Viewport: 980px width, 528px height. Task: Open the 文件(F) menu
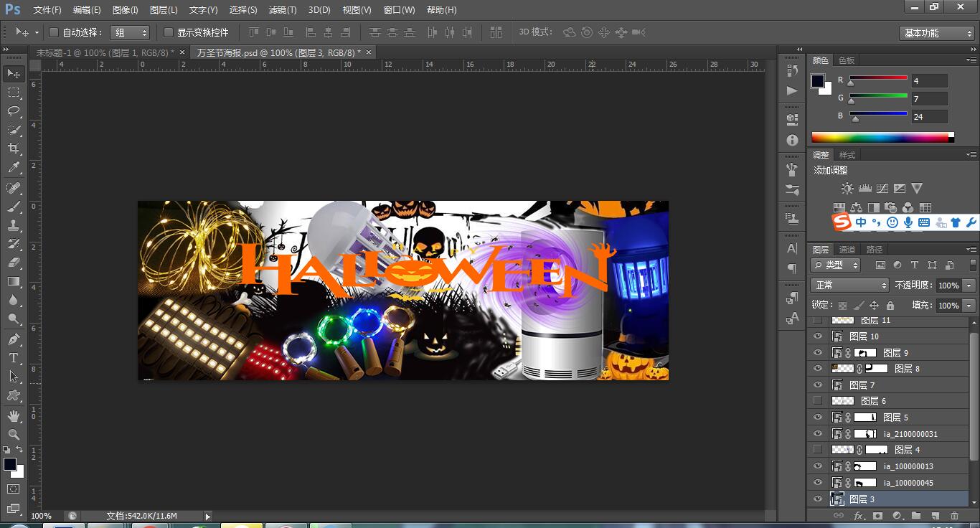click(47, 10)
